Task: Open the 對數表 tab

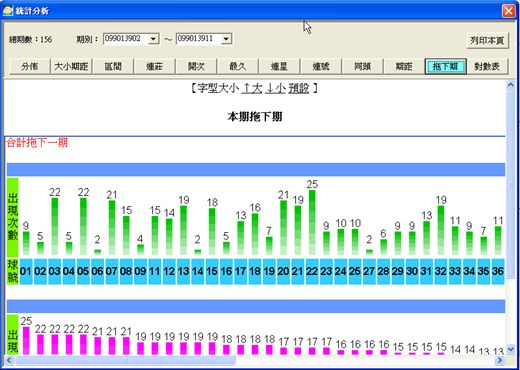Action: pos(487,66)
